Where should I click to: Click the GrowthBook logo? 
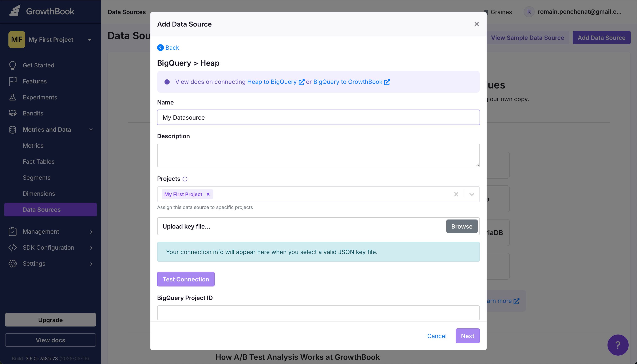[41, 11]
